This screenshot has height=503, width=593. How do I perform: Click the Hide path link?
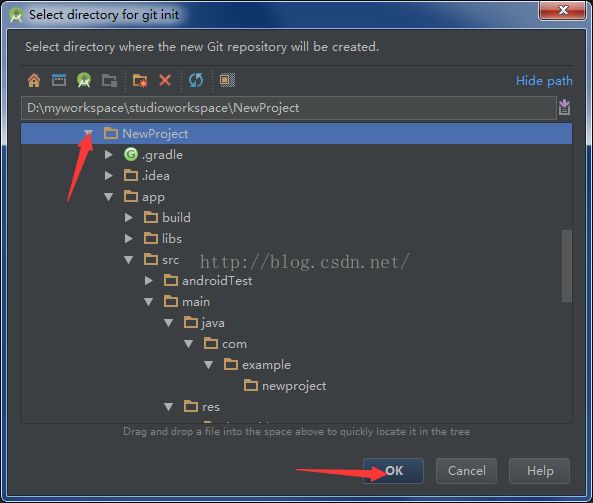pyautogui.click(x=544, y=81)
